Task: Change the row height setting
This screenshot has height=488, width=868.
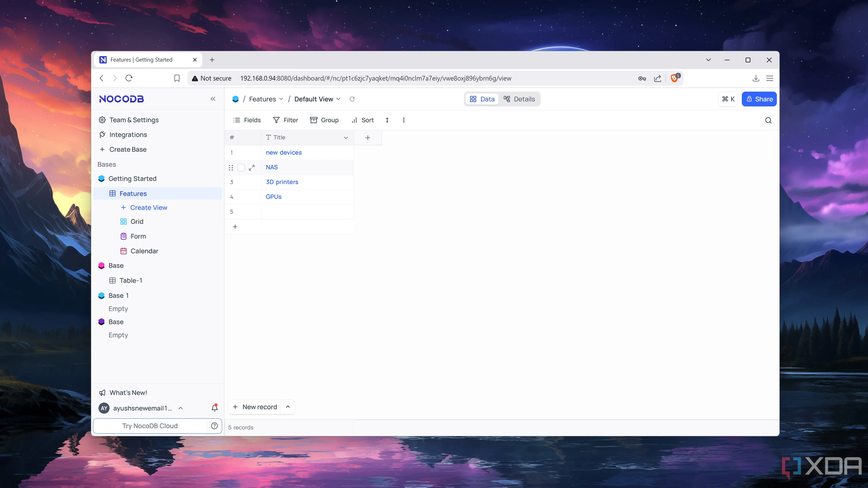Action: 387,120
